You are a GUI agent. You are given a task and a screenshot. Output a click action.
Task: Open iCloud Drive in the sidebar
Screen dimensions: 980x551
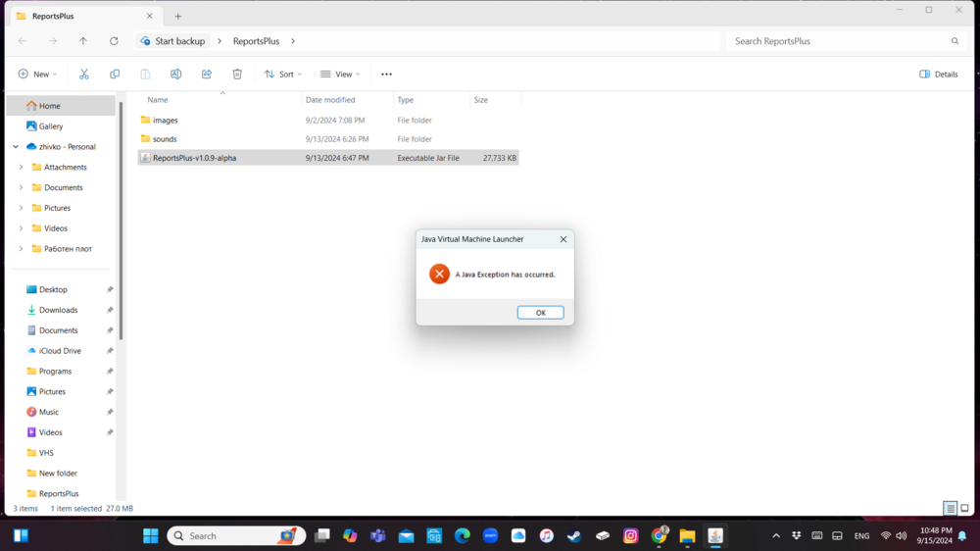tap(61, 351)
